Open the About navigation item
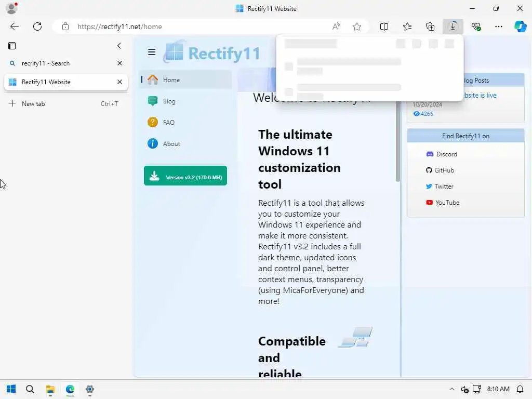The image size is (532, 399). pos(185,143)
